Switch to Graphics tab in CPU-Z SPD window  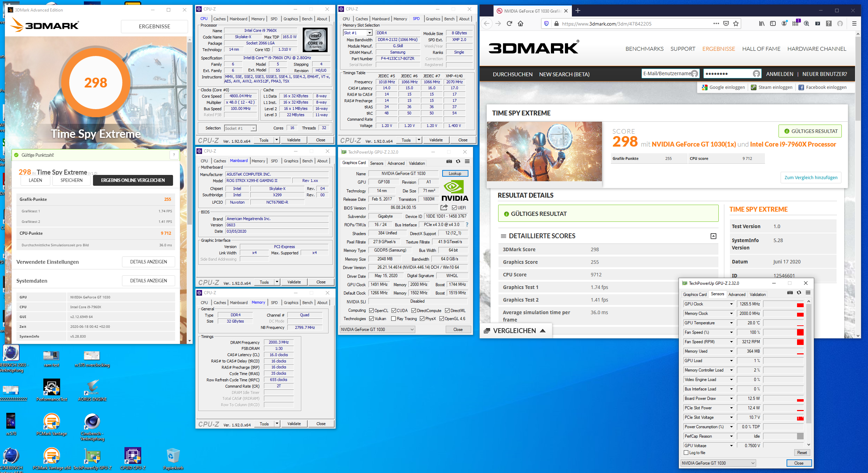click(433, 19)
